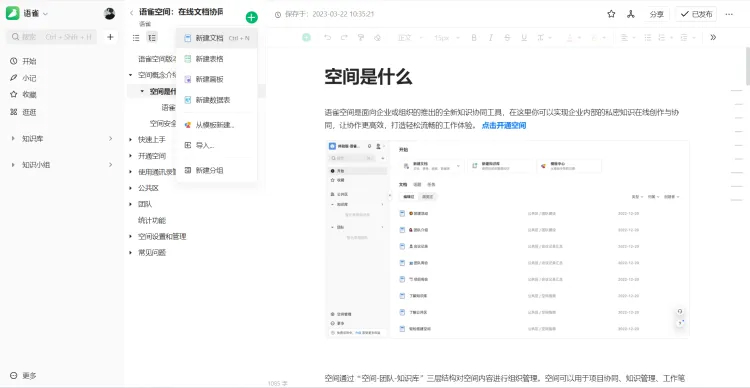Click the green plus button above the new-item menu
750x388 pixels.
click(252, 18)
